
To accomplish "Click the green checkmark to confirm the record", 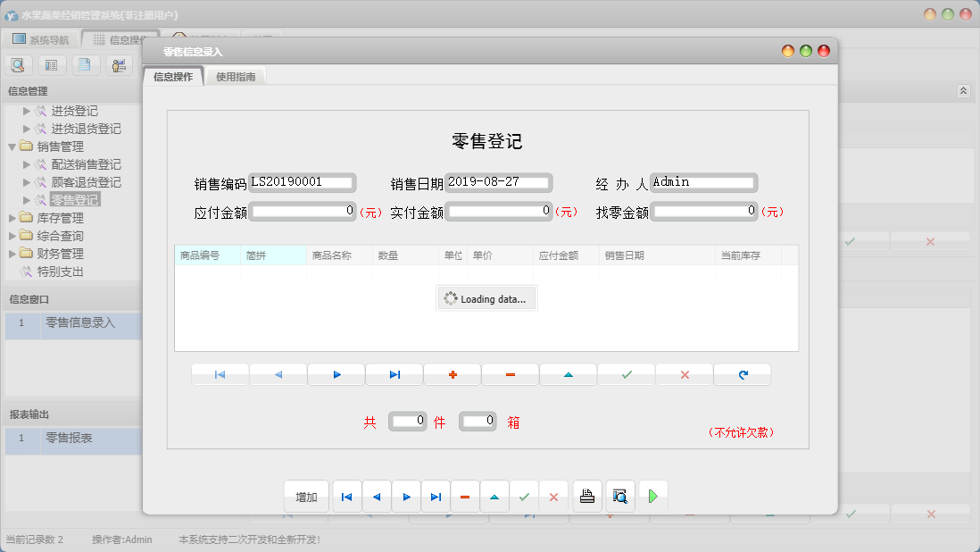I will [626, 374].
